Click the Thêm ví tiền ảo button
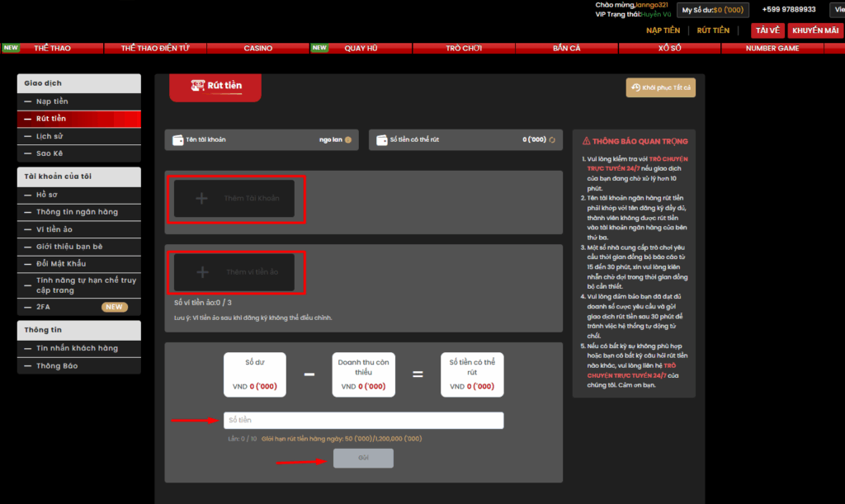This screenshot has height=504, width=845. coord(234,272)
